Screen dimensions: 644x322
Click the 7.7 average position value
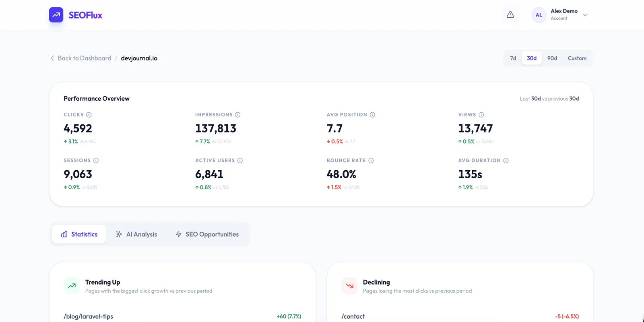coord(334,129)
